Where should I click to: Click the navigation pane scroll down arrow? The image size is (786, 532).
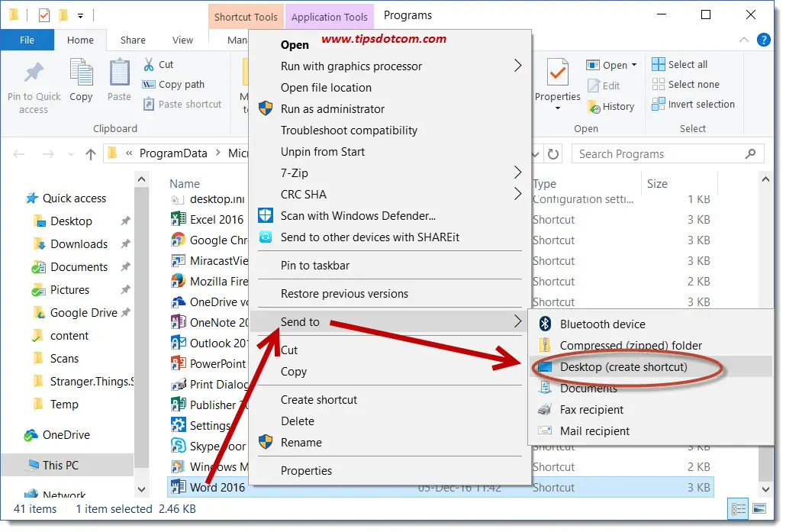tap(141, 489)
